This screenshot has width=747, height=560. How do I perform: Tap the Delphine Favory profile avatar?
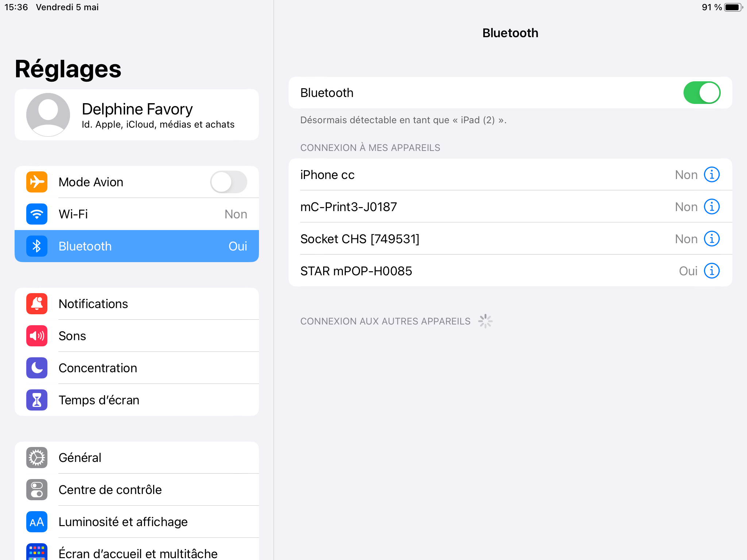[48, 114]
